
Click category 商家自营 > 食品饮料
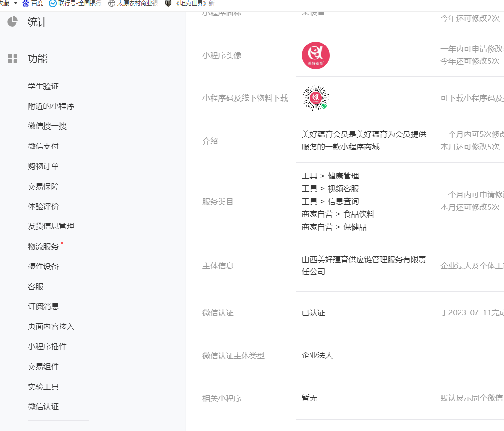point(338,214)
